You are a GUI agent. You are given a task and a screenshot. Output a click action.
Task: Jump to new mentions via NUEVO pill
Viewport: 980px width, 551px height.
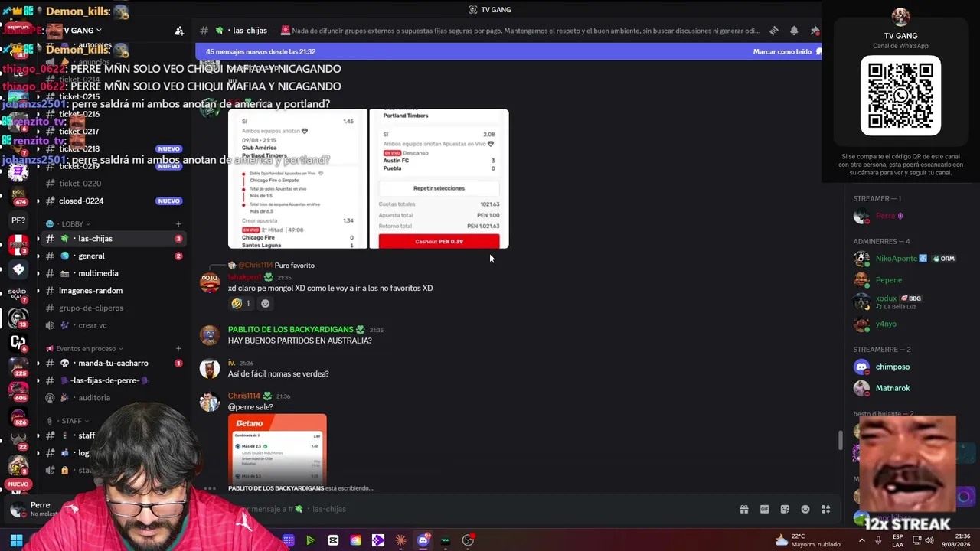[18, 484]
